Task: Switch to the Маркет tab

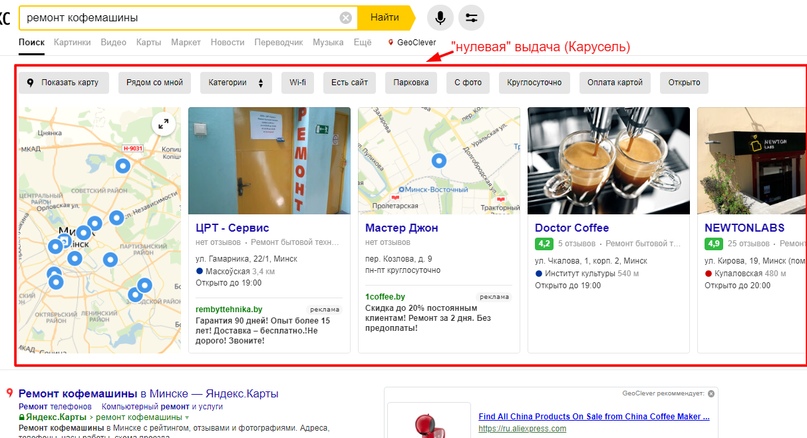Action: (186, 42)
